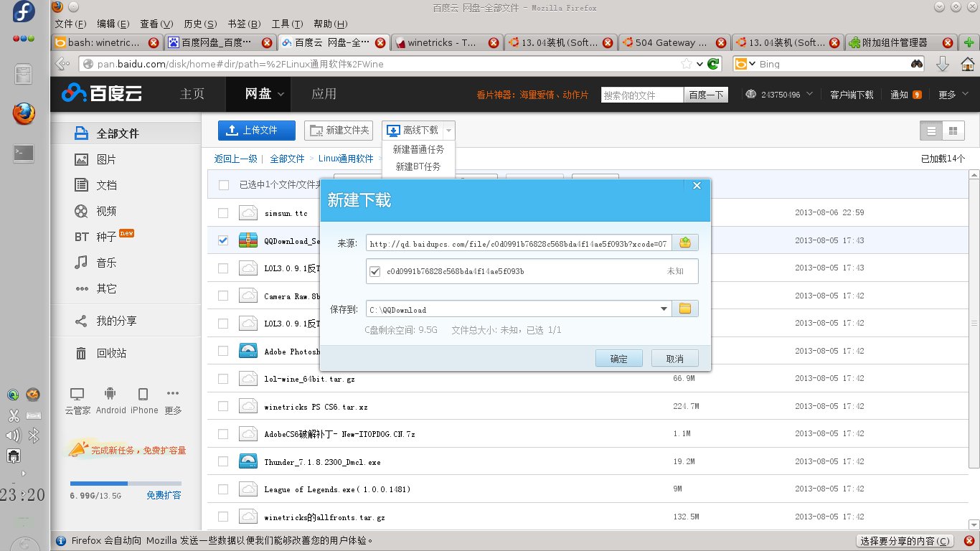980x551 pixels.
Task: Switch to grid thumbnail view icon
Action: pyautogui.click(x=953, y=131)
